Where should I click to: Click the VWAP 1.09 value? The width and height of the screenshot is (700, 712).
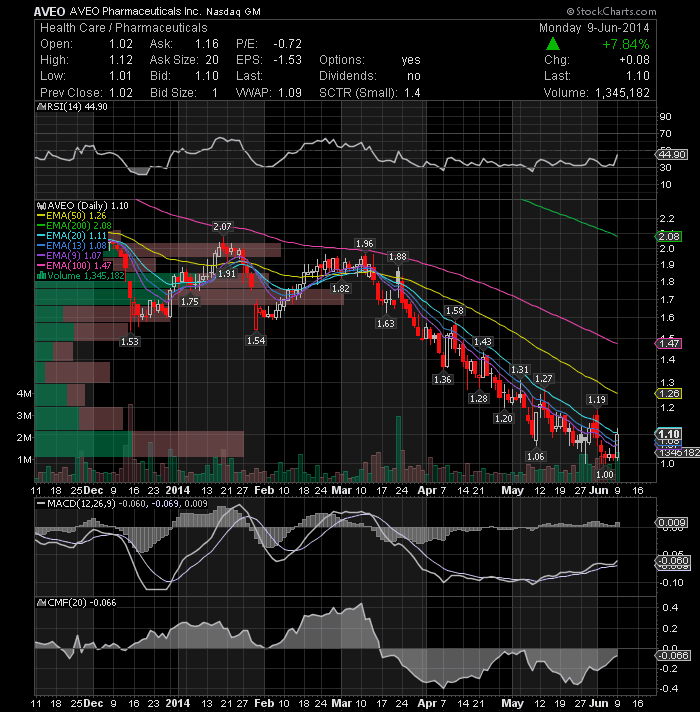[x=290, y=93]
